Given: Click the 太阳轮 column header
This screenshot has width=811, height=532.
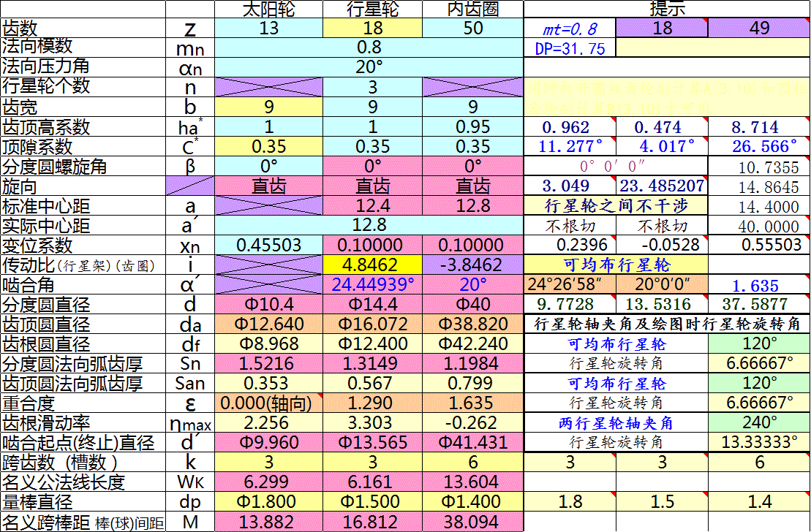Looking at the screenshot, I should coord(268,9).
